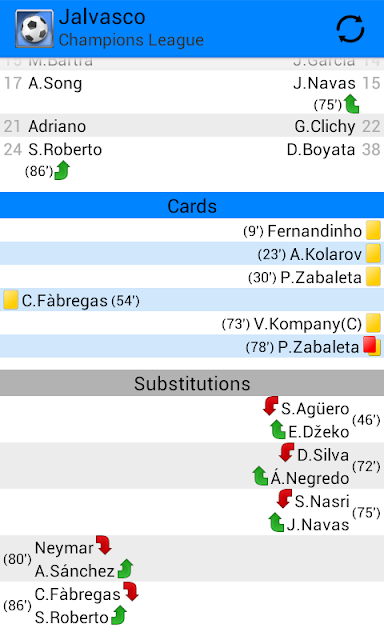Screen dimensions: 384x640
Task: Open the soccer ball app icon
Action: pos(34,29)
